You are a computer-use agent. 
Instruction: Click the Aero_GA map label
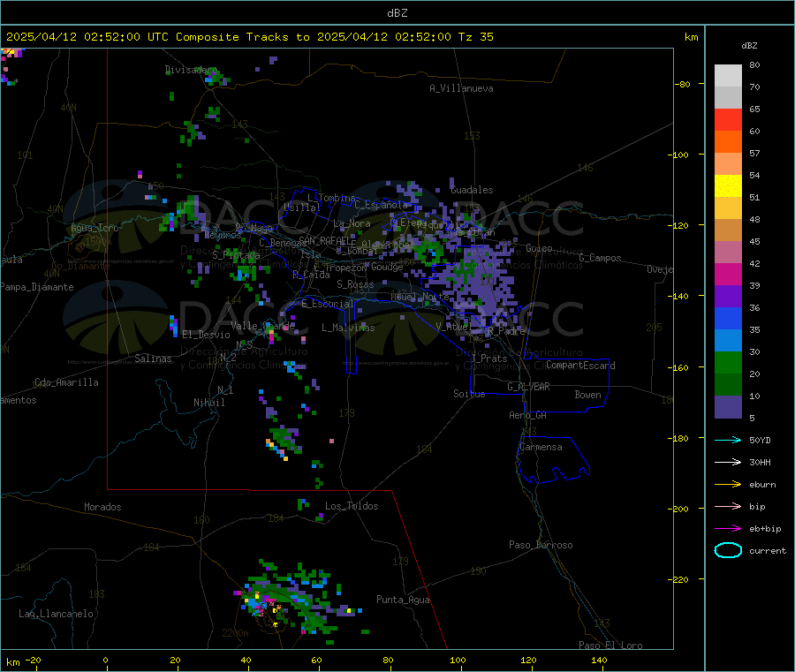tap(528, 415)
